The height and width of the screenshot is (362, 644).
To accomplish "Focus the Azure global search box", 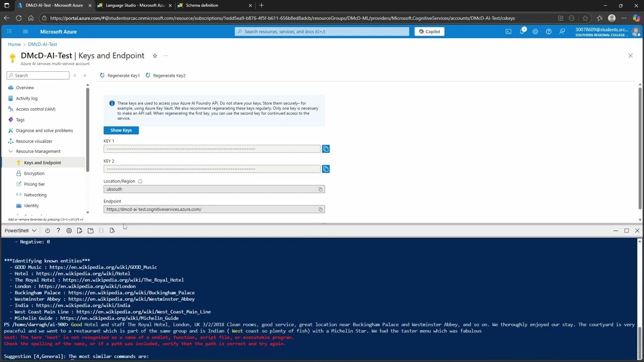I will 322,32.
